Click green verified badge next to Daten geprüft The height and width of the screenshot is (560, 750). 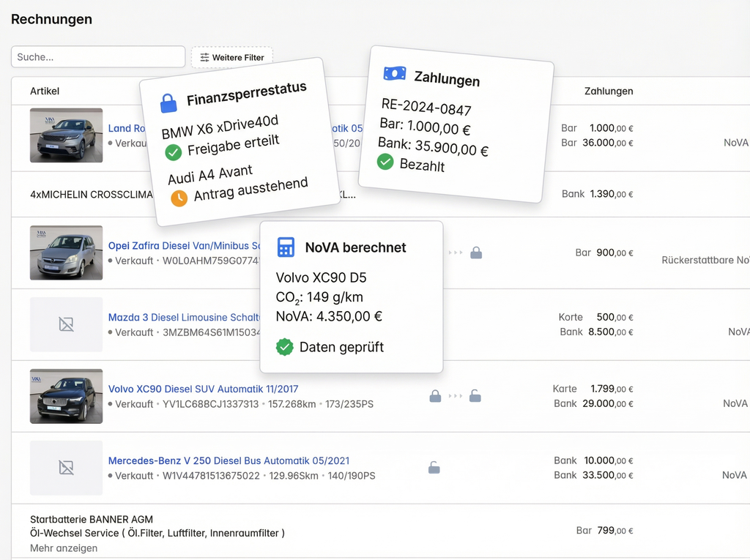pos(285,347)
